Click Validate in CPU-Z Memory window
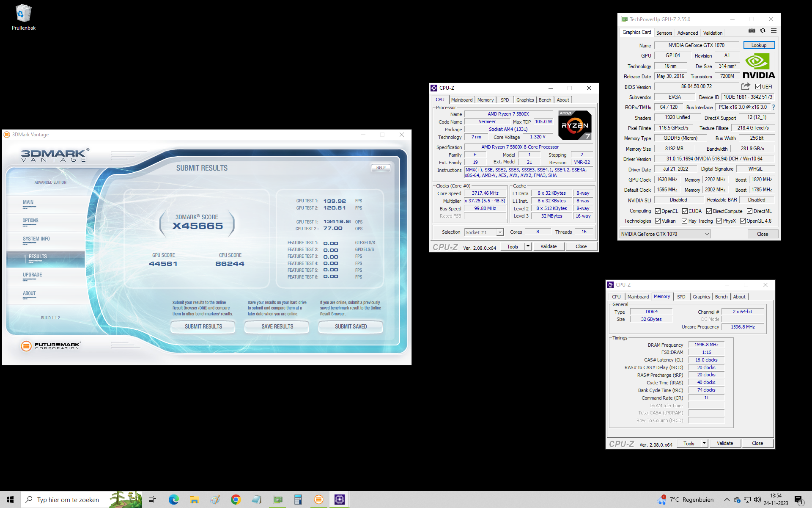Viewport: 812px width, 508px height. click(725, 443)
